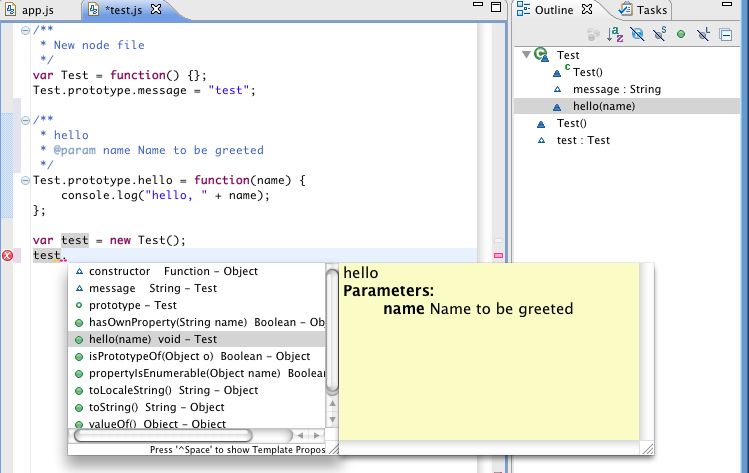Image resolution: width=749 pixels, height=473 pixels.
Task: Choose 'prototype - Test' proposal
Action: [197, 305]
